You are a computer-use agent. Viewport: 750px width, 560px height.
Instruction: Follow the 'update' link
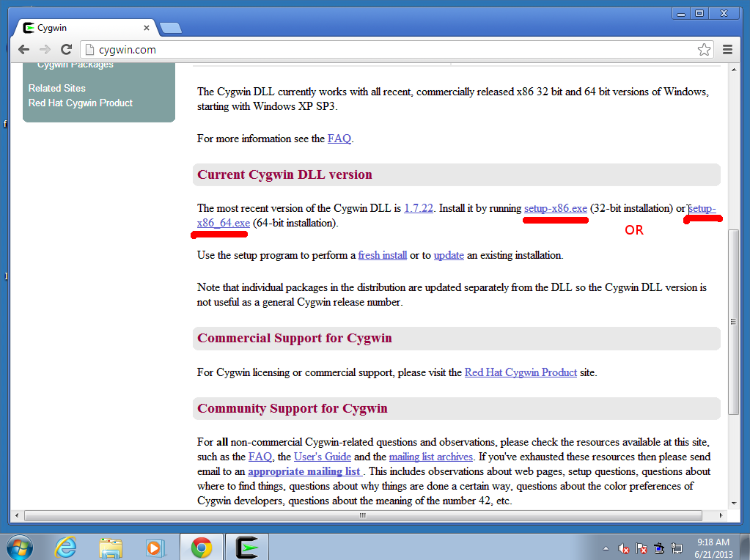tap(449, 255)
